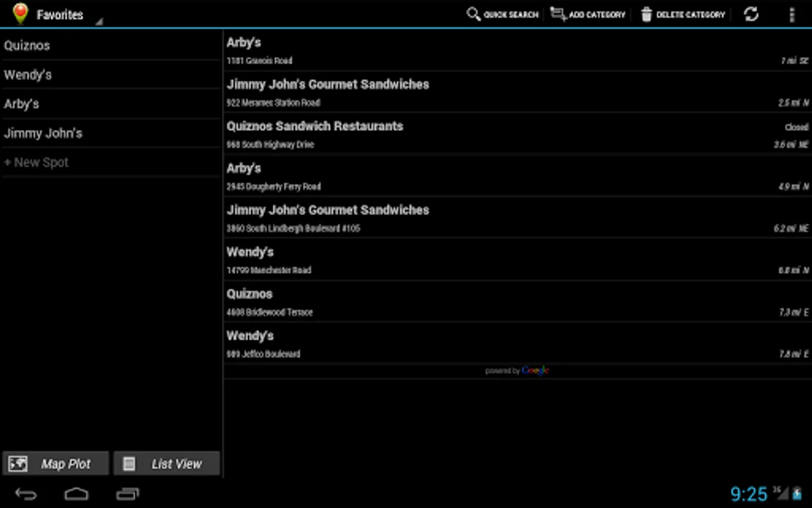Select Jimmy John's in the sidebar
The width and height of the screenshot is (812, 508).
tap(111, 133)
